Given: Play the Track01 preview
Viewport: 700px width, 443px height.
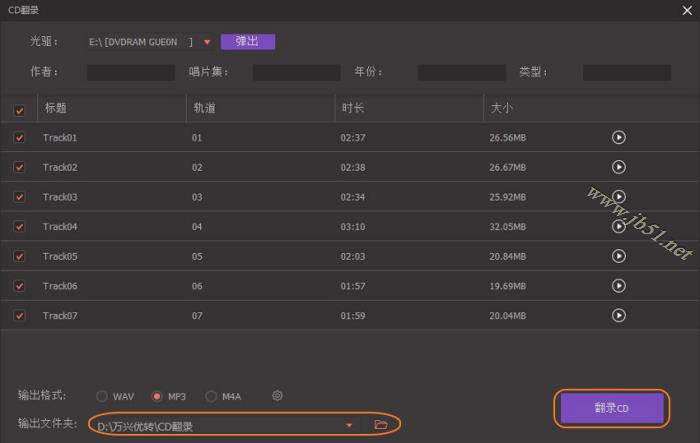Looking at the screenshot, I should coord(618,137).
